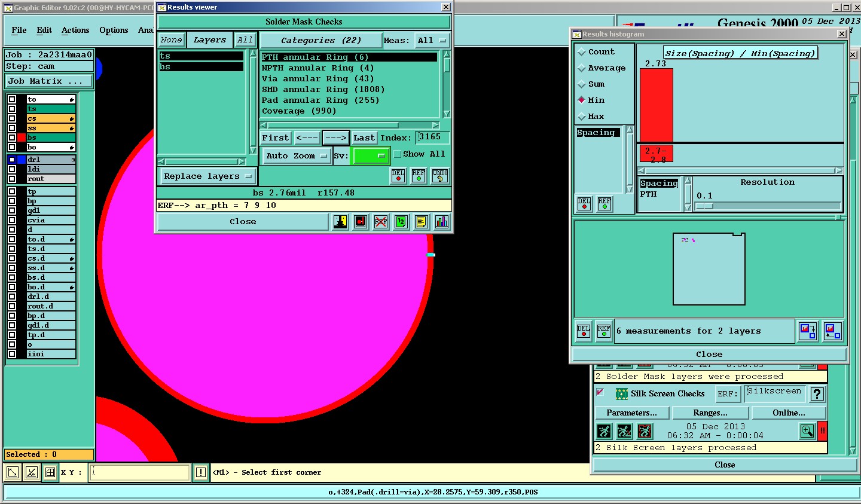
Task: Toggle checkbox for layer drl
Action: 12,160
